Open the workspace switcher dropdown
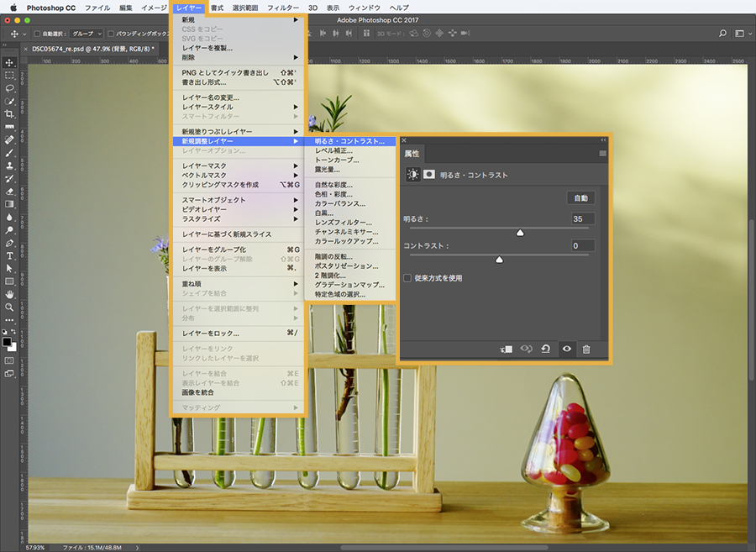Image resolution: width=756 pixels, height=552 pixels. pos(743,34)
